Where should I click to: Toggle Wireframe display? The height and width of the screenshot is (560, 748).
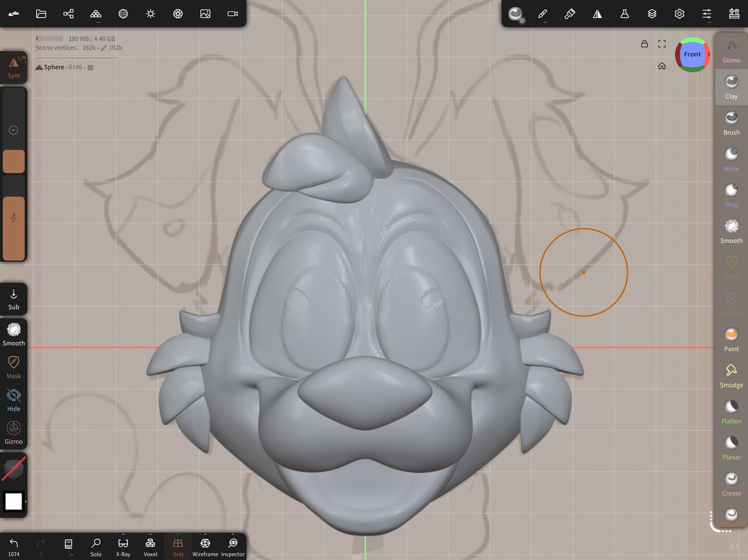[x=205, y=546]
